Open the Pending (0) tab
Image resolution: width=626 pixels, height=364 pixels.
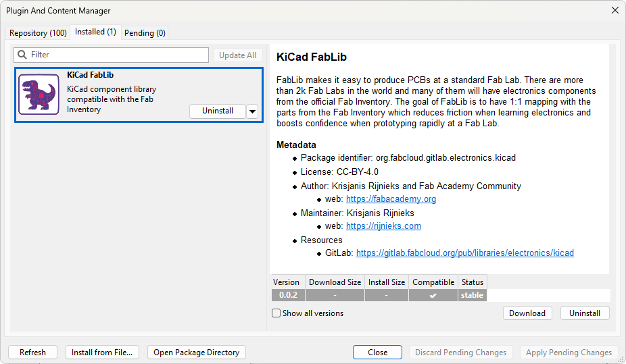tap(145, 33)
